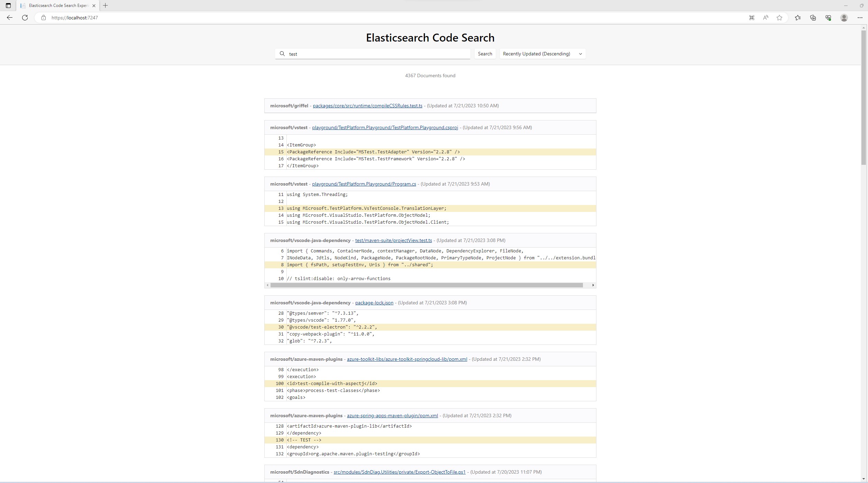Click highlighted 'test-compile-with-aspectj' line

click(x=430, y=384)
